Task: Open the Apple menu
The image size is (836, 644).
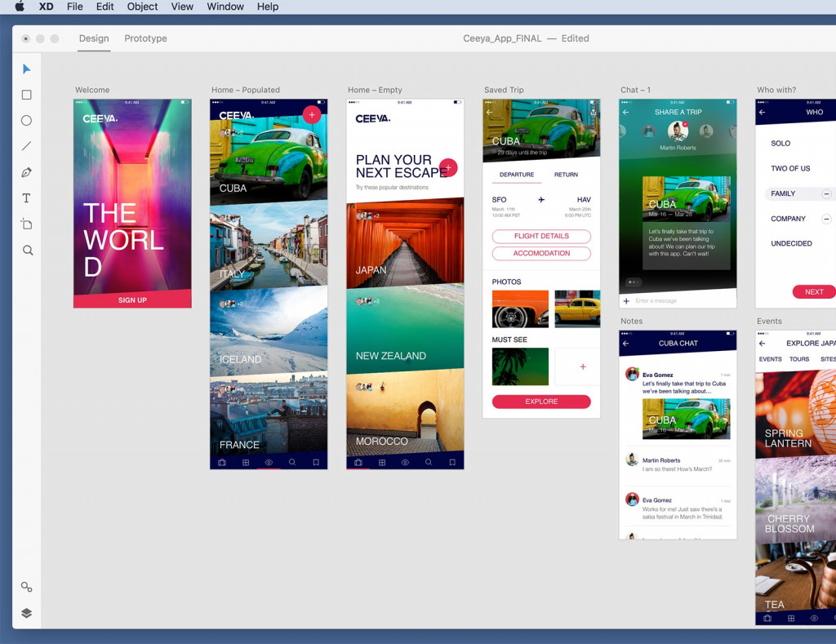Action: 20,7
